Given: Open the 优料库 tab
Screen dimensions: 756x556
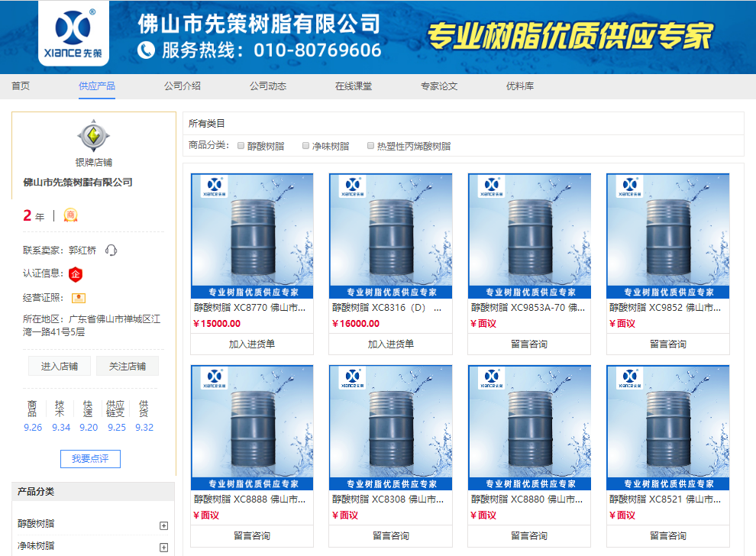Looking at the screenshot, I should pyautogui.click(x=520, y=86).
